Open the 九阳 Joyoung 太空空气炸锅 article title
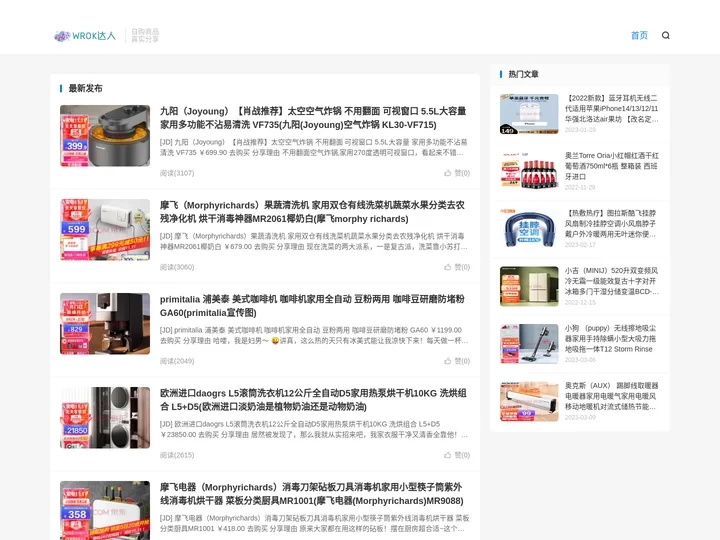720x540 pixels. (x=313, y=118)
